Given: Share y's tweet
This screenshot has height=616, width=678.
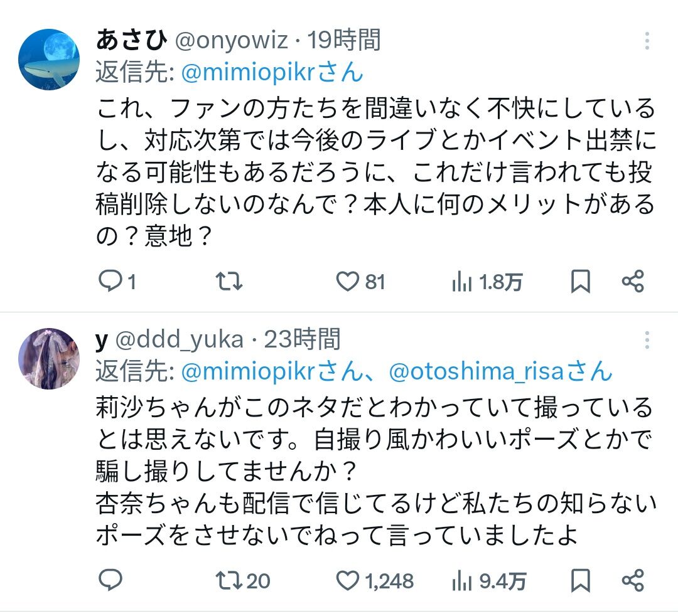Looking at the screenshot, I should tap(633, 581).
